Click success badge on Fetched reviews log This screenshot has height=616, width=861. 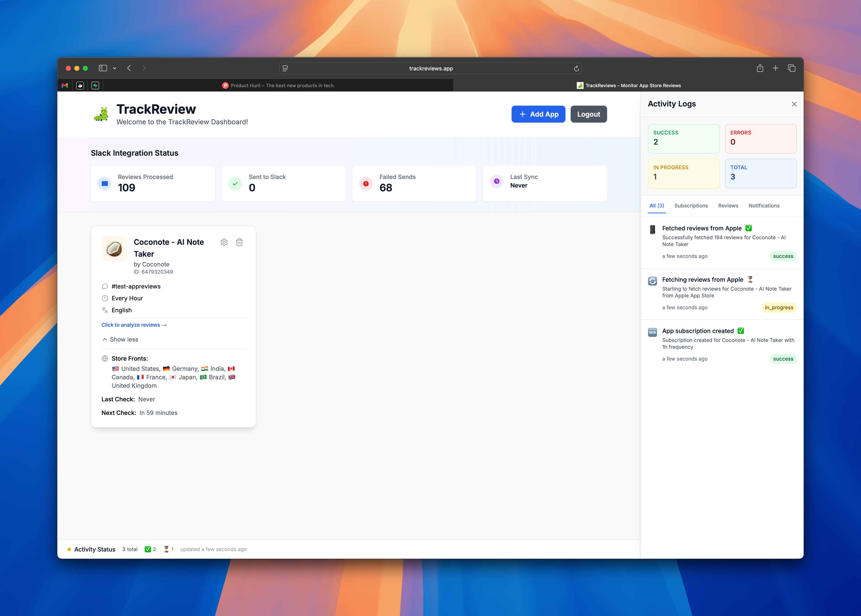click(x=783, y=256)
